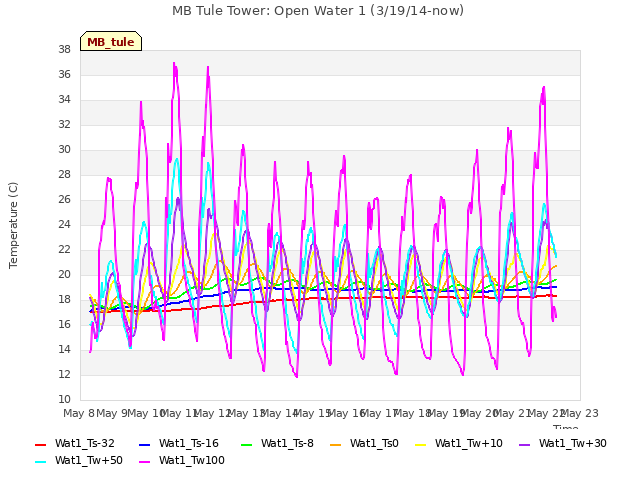Click the MB_tule annotation label

tap(111, 42)
